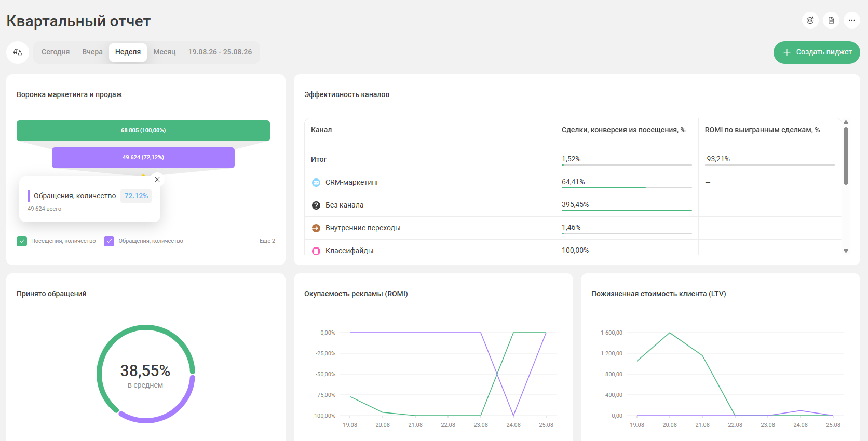This screenshot has width=868, height=441.
Task: Uncheck Обращения, количество legend checkbox
Action: [x=109, y=241]
